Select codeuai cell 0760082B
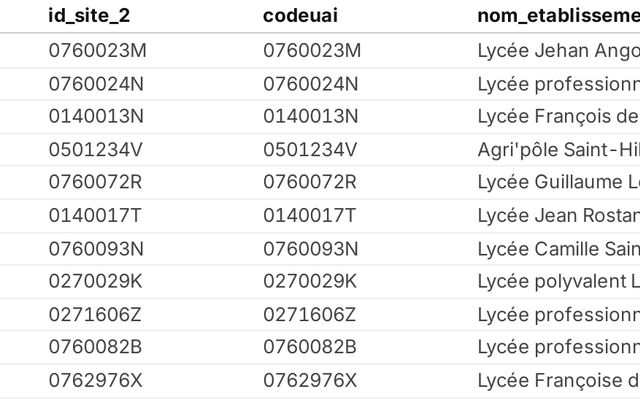This screenshot has width=640, height=400. (310, 347)
